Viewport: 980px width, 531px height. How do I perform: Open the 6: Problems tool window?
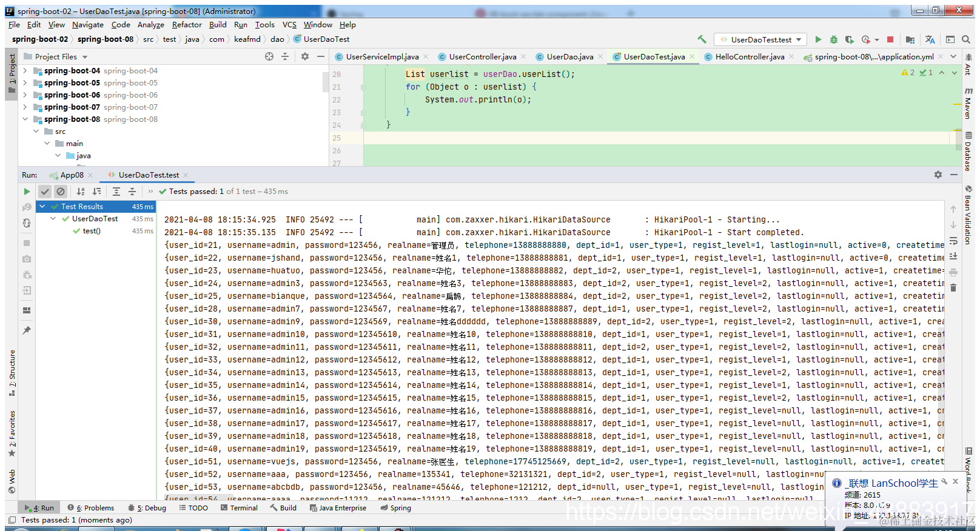click(91, 508)
